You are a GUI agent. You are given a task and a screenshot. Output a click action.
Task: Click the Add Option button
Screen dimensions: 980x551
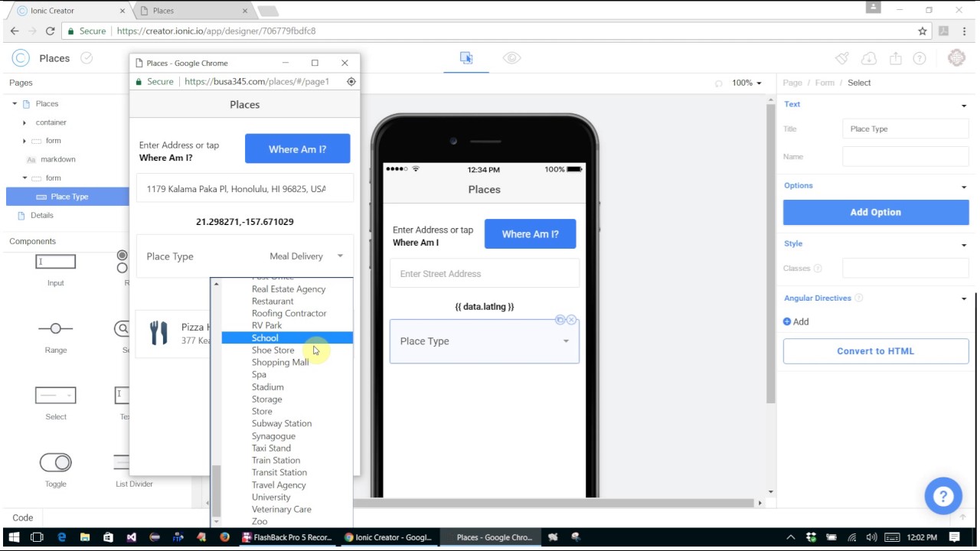point(876,212)
